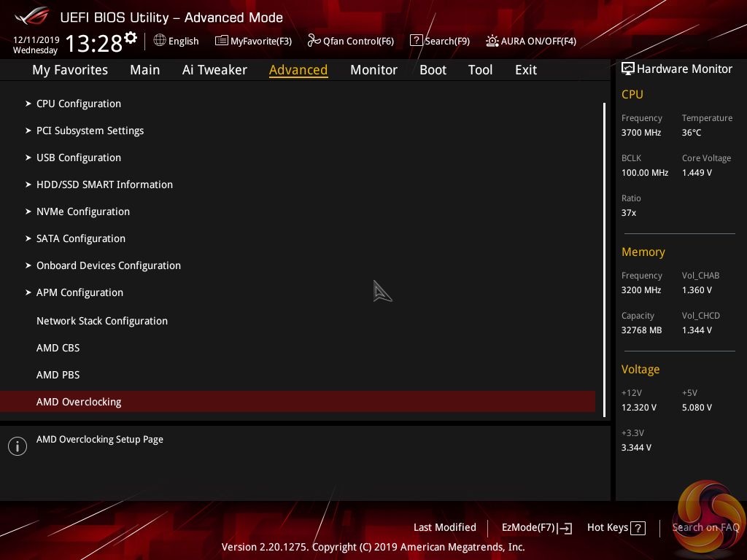Expand Onboard Devices Configuration arrow
The width and height of the screenshot is (747, 560).
click(x=28, y=265)
